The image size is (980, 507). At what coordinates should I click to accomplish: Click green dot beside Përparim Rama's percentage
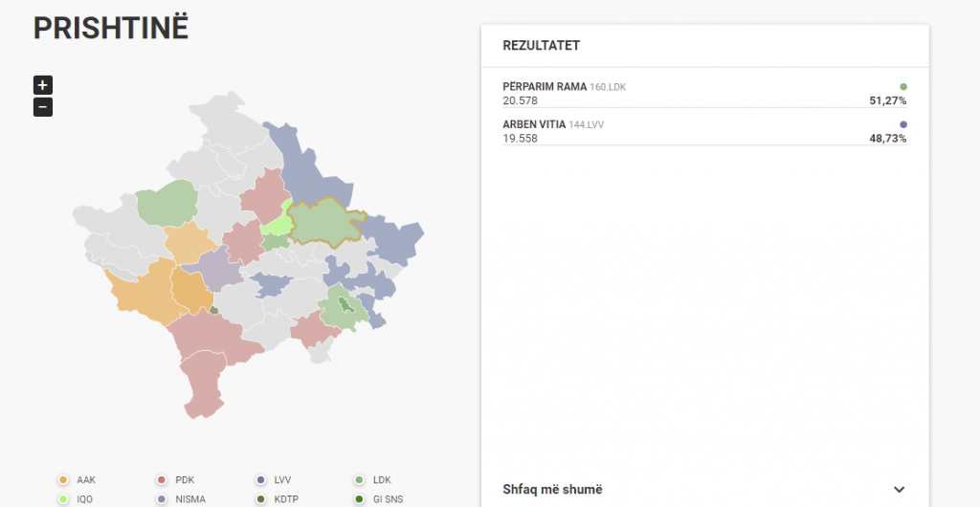coord(902,87)
